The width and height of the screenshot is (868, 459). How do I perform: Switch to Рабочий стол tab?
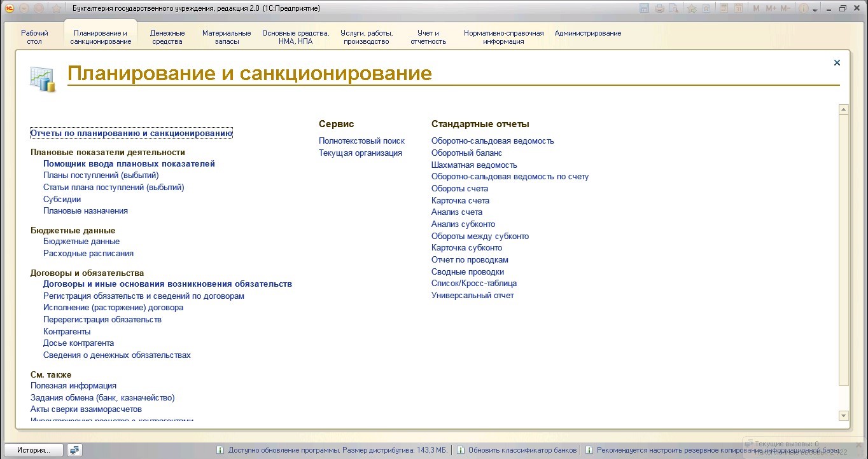pyautogui.click(x=34, y=37)
